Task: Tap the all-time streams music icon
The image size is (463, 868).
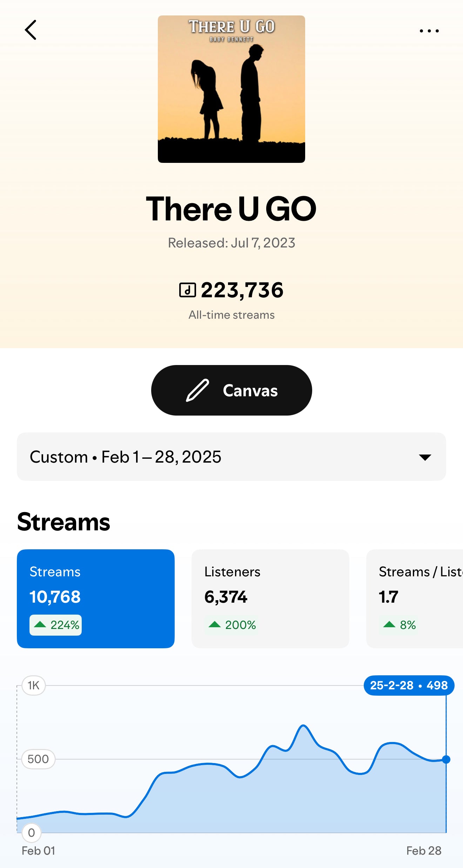Action: coord(187,290)
